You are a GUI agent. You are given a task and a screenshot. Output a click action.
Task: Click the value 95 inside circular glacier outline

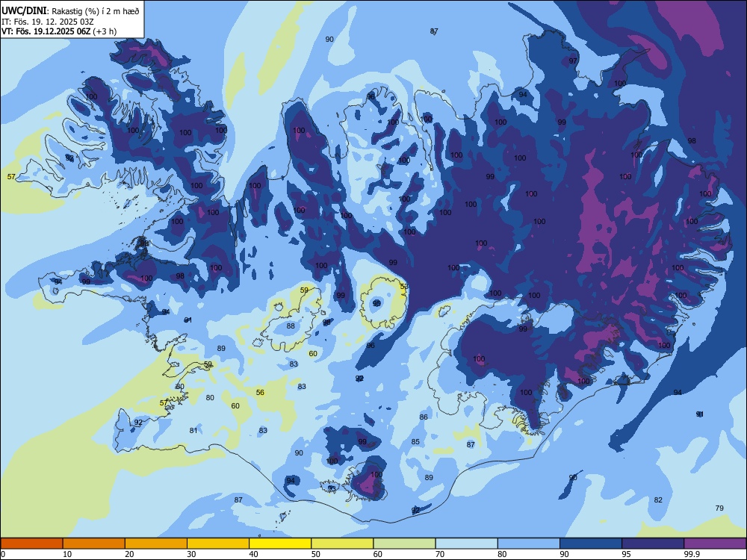[376, 303]
